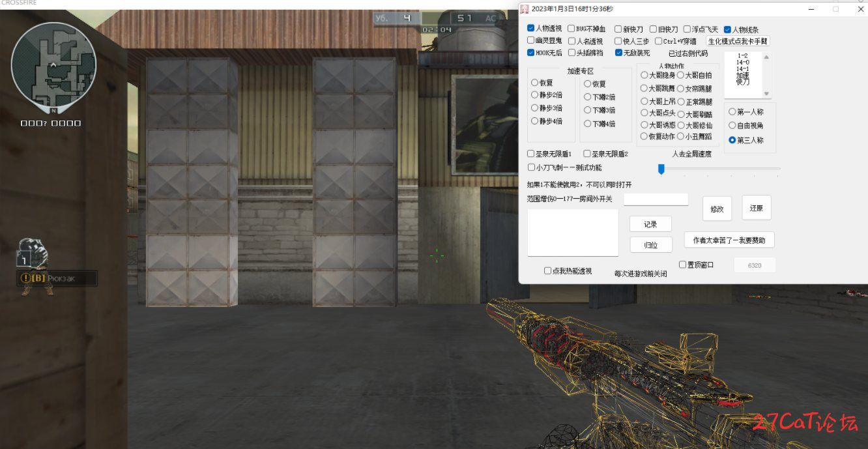Screen dimensions: 868x449
Task: Click the down arrow of the code list scrollbar
Action: tap(766, 94)
